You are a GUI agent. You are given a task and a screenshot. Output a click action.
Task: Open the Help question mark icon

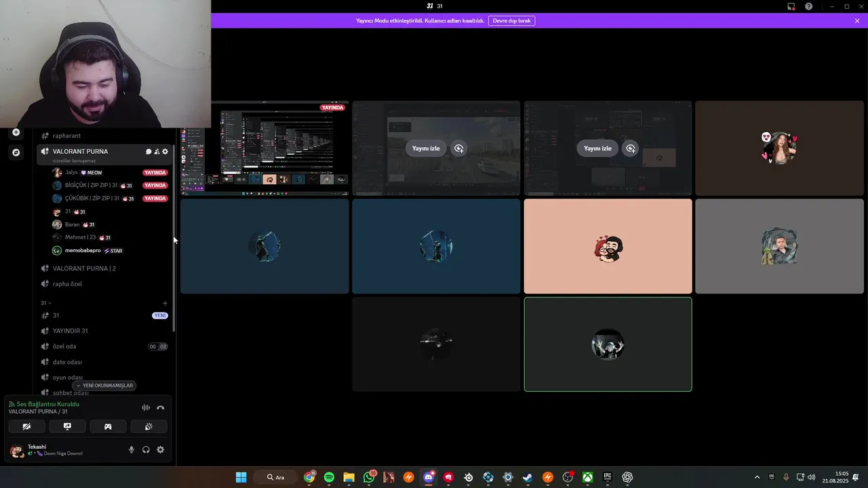pyautogui.click(x=809, y=6)
